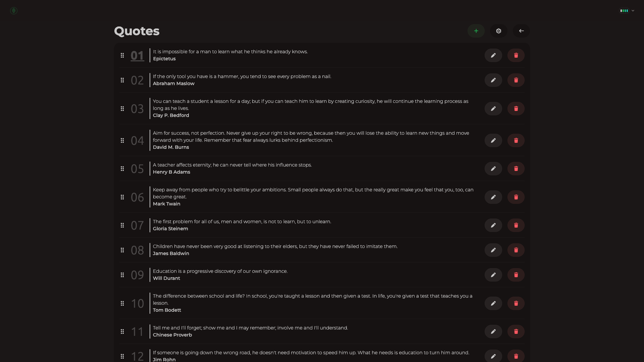Viewport: 644px width, 362px height.
Task: Expand the status dropdown chevron at top right
Action: (x=633, y=11)
